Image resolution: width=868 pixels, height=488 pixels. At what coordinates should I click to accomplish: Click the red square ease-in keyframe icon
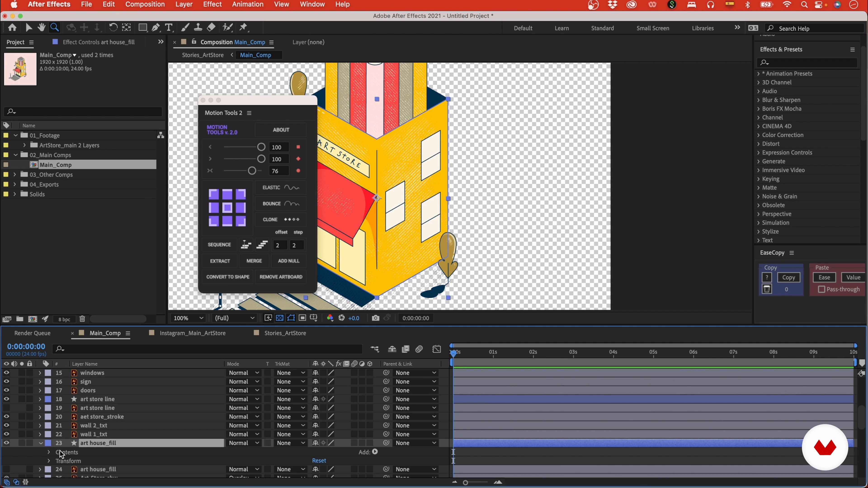tap(298, 147)
